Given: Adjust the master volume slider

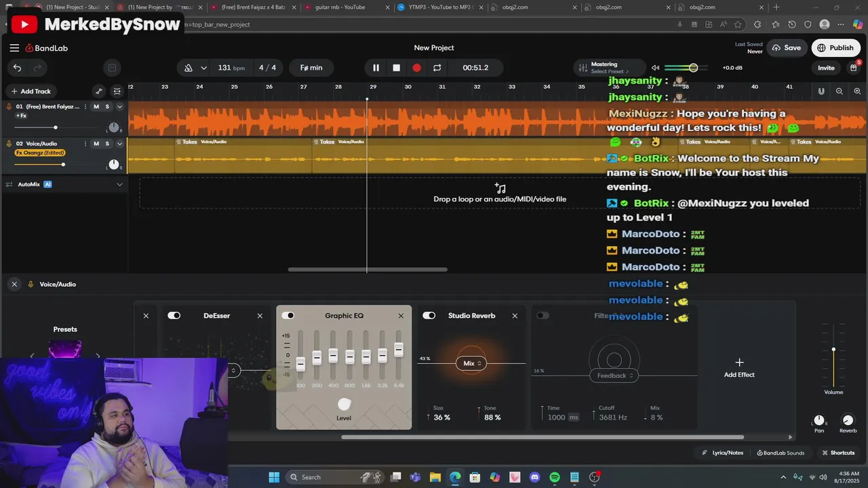Looking at the screenshot, I should (686, 68).
